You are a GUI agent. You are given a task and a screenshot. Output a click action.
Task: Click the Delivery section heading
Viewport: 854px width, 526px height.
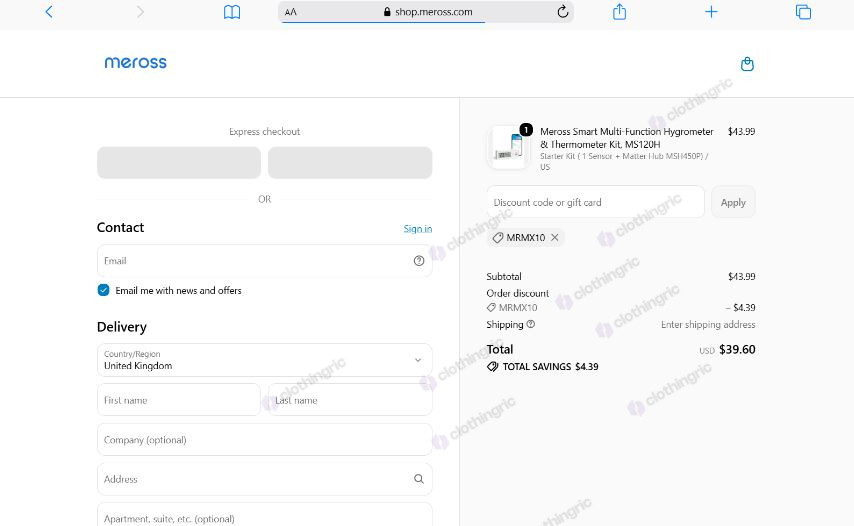pos(121,327)
